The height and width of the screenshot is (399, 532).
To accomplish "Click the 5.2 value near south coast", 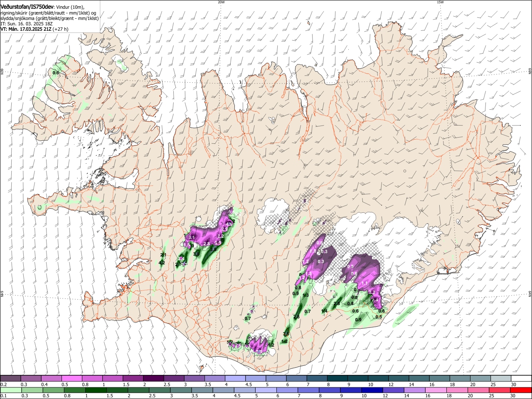I will 230,342.
